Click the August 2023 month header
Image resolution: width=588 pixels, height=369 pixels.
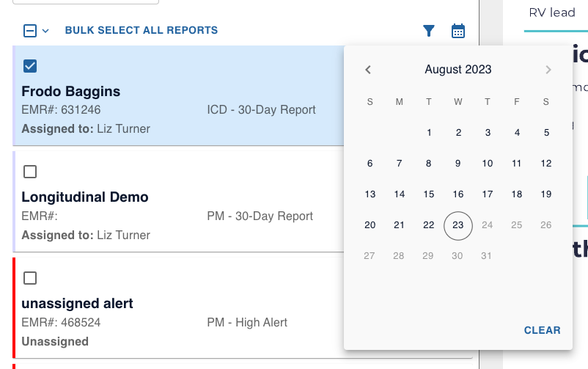point(458,70)
